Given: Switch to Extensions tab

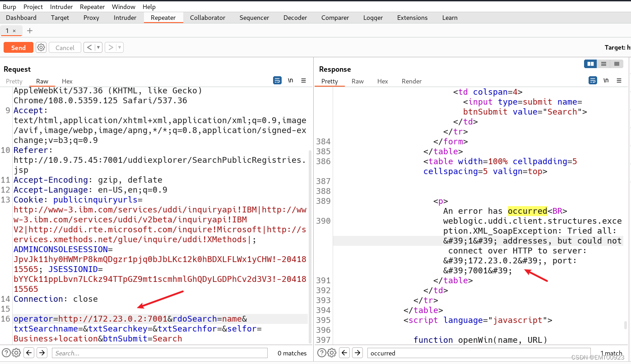Looking at the screenshot, I should tap(413, 18).
